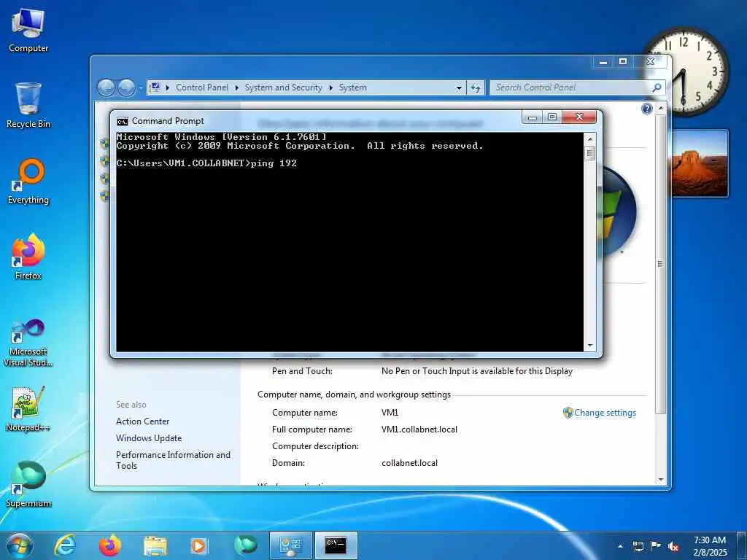The width and height of the screenshot is (747, 560).
Task: Click the Pen and Touch value text
Action: 477,371
